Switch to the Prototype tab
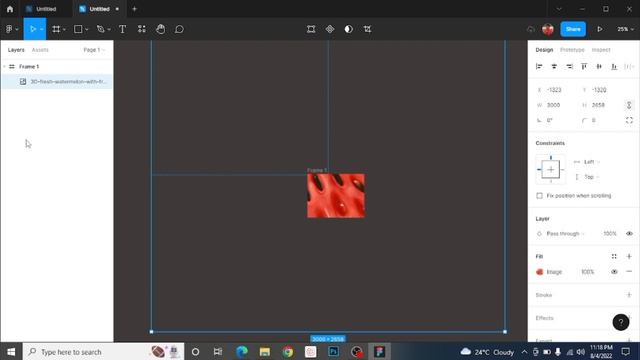640x360 pixels. 572,50
